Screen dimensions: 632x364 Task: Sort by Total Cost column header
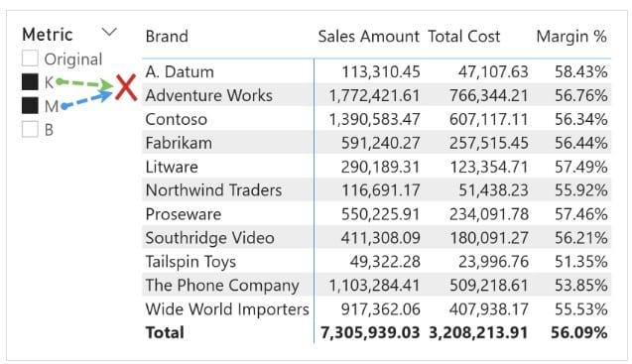coord(464,37)
